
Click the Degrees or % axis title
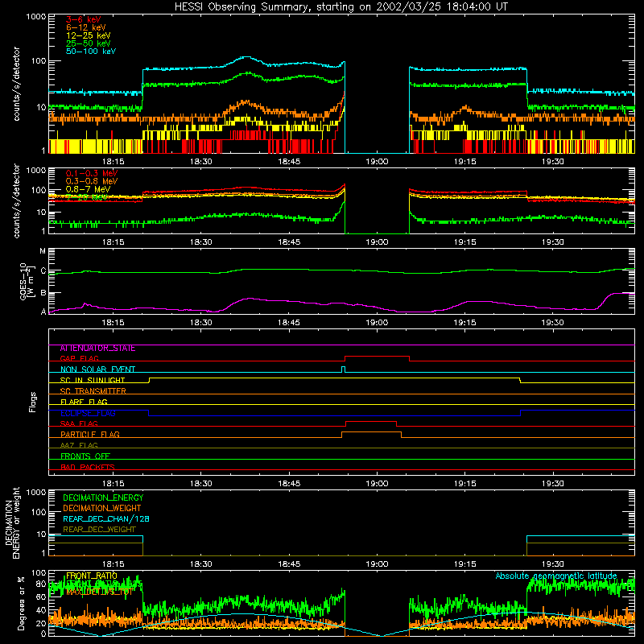[x=21, y=604]
